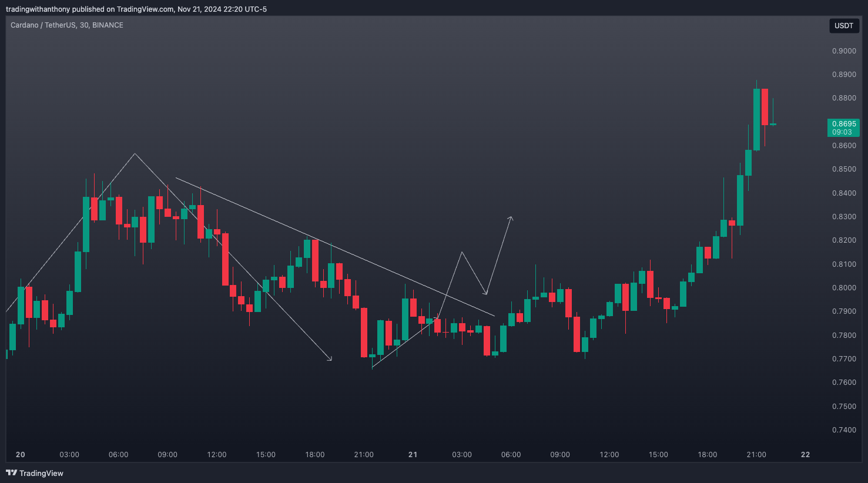Click the 0.8300 price axis label

[844, 217]
